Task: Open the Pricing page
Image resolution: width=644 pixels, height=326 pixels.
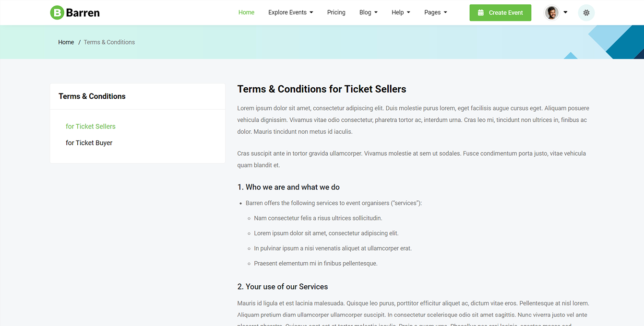Action: tap(336, 12)
